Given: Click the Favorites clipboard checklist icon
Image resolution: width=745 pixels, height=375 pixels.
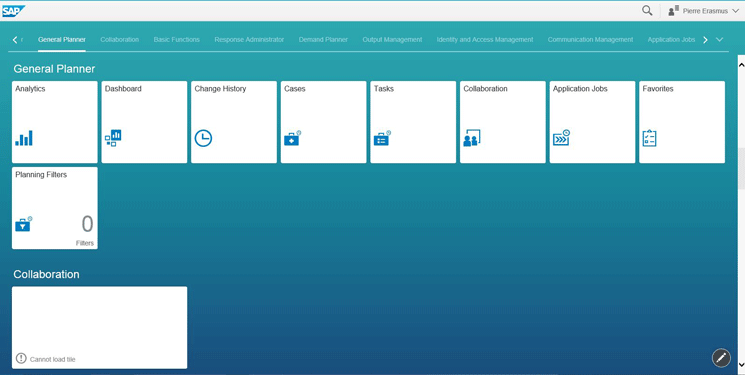Looking at the screenshot, I should tap(649, 138).
